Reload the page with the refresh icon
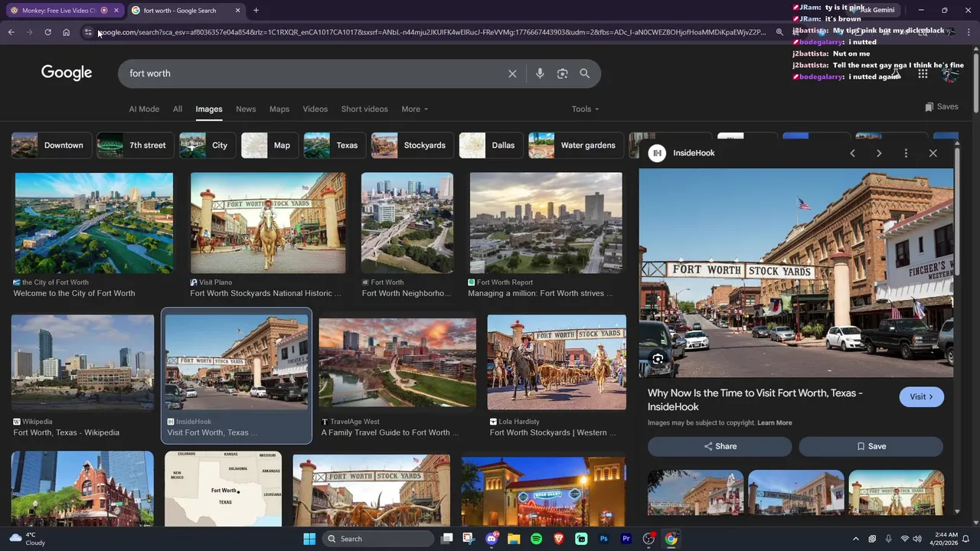 [47, 32]
